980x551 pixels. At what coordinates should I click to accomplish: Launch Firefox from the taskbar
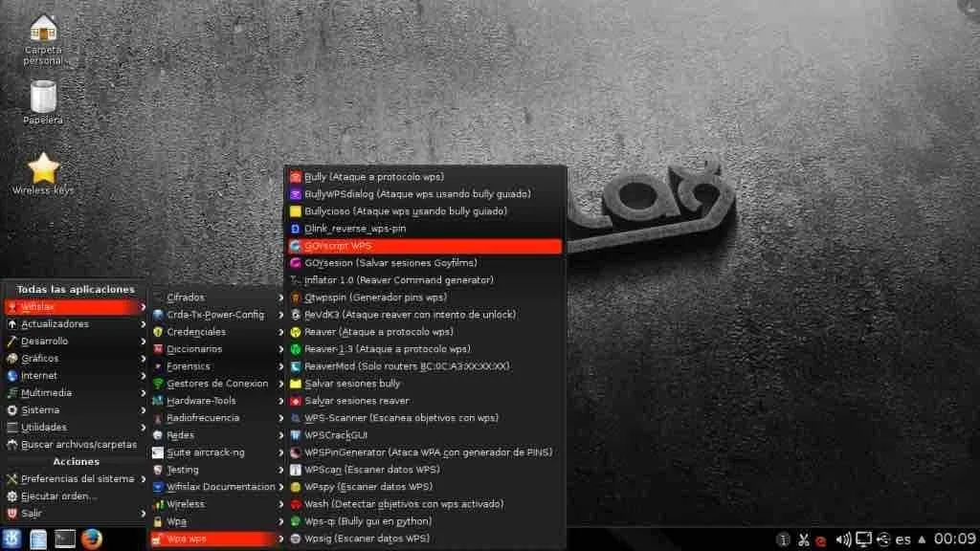coord(91,539)
